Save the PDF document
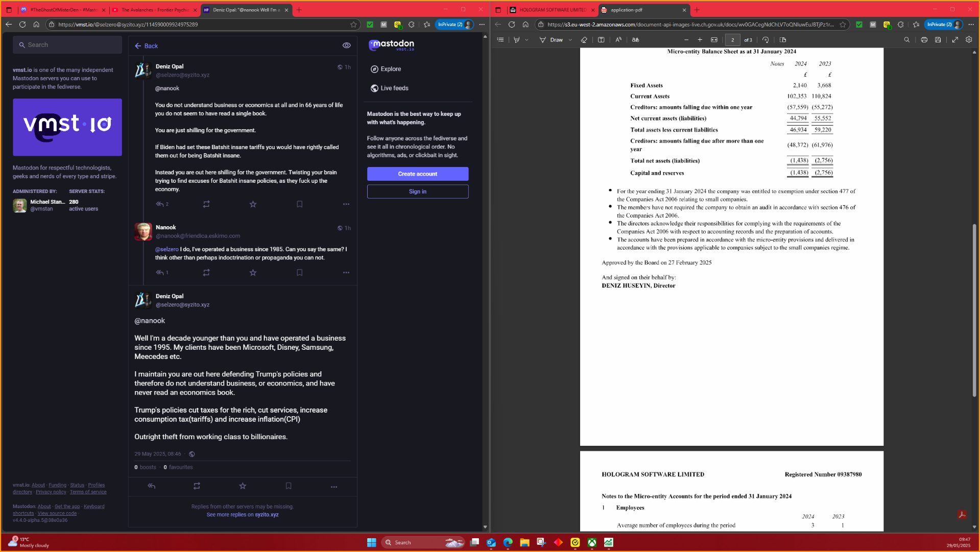 pos(938,40)
